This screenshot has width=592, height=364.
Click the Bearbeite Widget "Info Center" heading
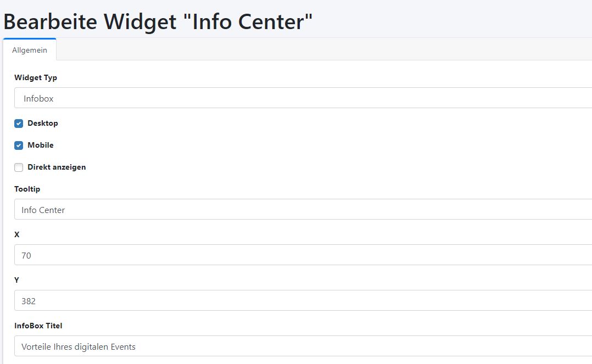[x=158, y=22]
